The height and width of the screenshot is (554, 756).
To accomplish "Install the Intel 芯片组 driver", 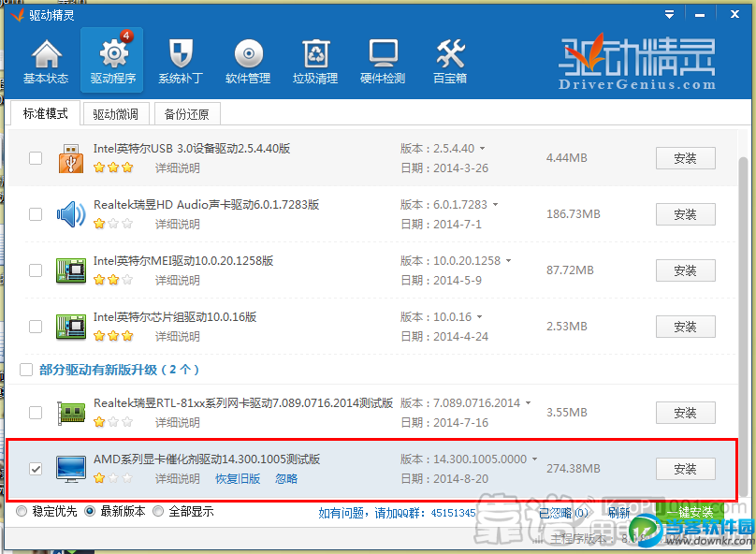I will point(685,327).
